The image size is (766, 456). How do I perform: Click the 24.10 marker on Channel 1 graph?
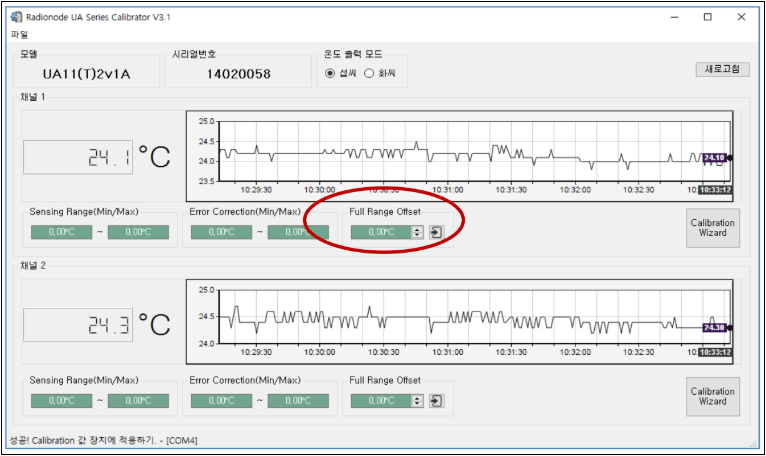coord(714,158)
